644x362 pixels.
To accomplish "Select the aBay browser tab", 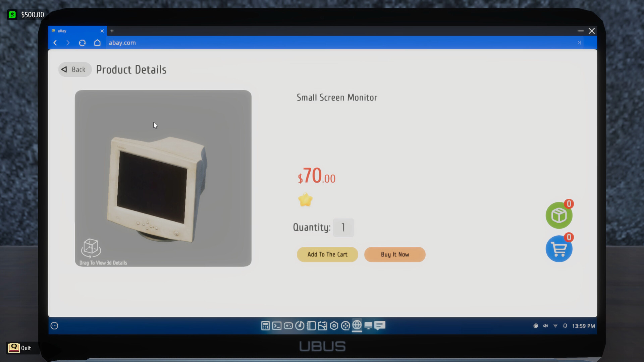I will (x=75, y=31).
